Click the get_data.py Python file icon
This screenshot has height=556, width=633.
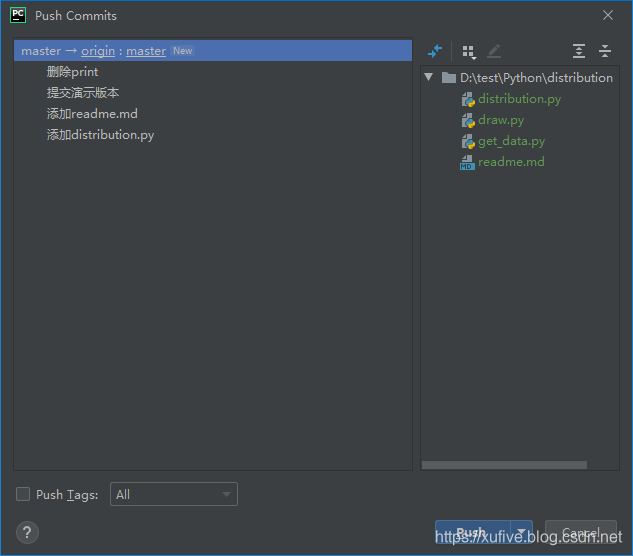(468, 141)
